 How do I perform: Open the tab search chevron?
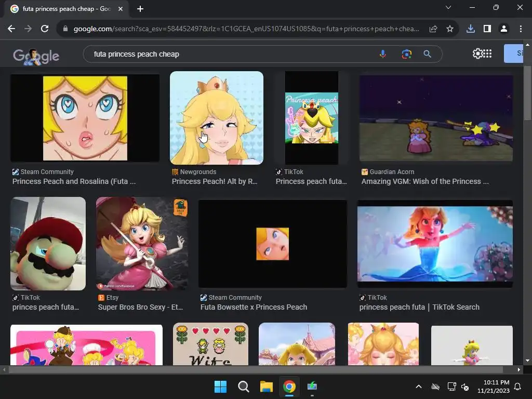point(448,7)
